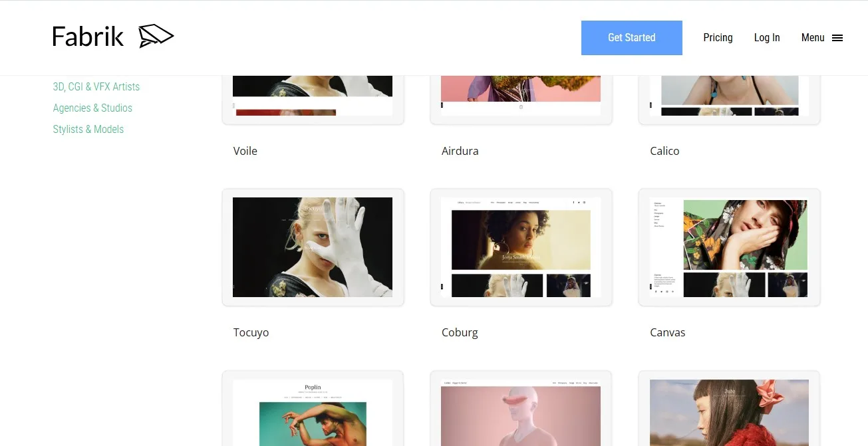
Task: Open the Voile theme preview thumbnail
Action: click(313, 96)
